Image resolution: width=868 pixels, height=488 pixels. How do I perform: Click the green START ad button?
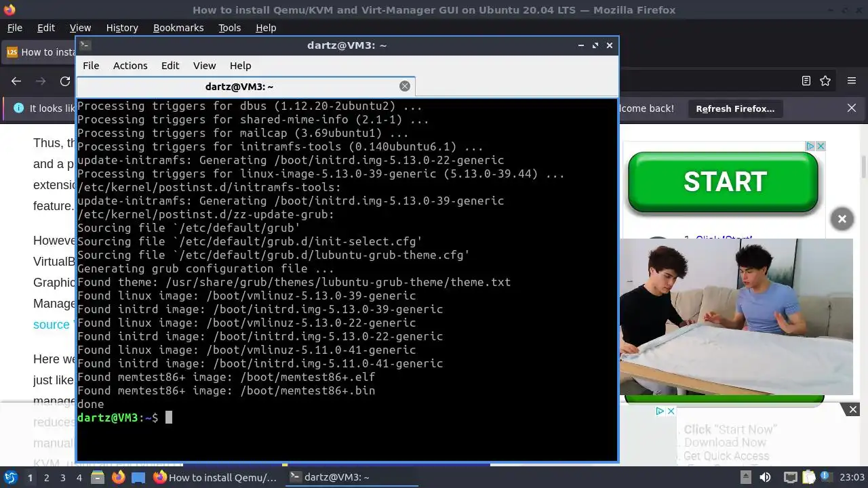[x=724, y=182]
